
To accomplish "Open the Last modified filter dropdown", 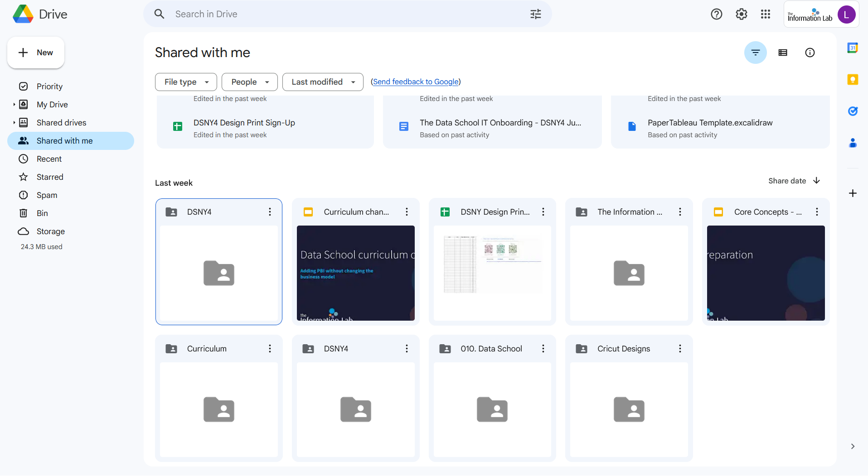I will [x=323, y=82].
